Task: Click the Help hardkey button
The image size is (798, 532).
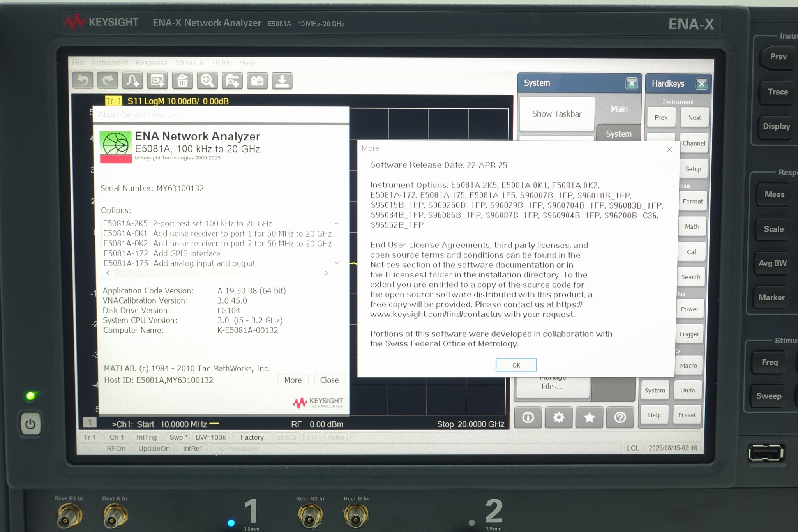Action: (x=654, y=415)
